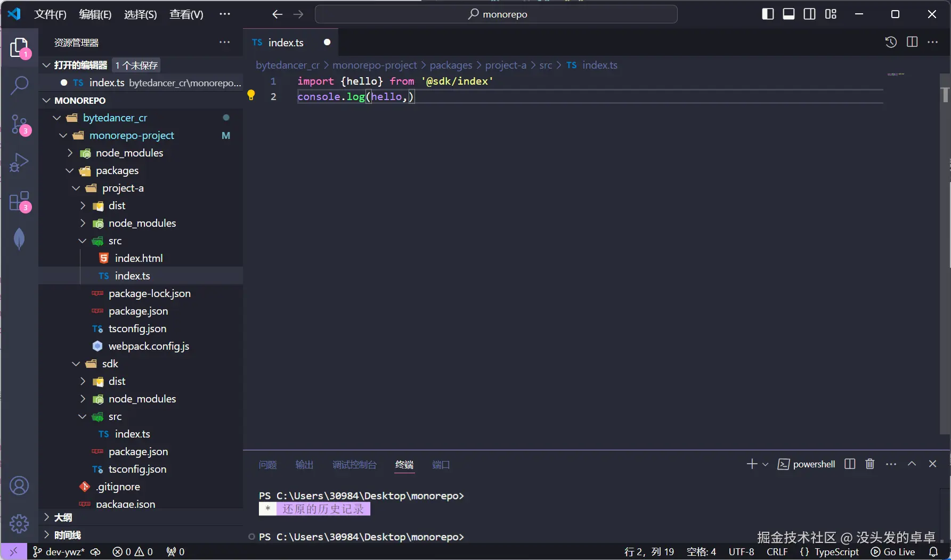The image size is (951, 560).
Task: Change the UTF-8 file encoding
Action: (741, 552)
